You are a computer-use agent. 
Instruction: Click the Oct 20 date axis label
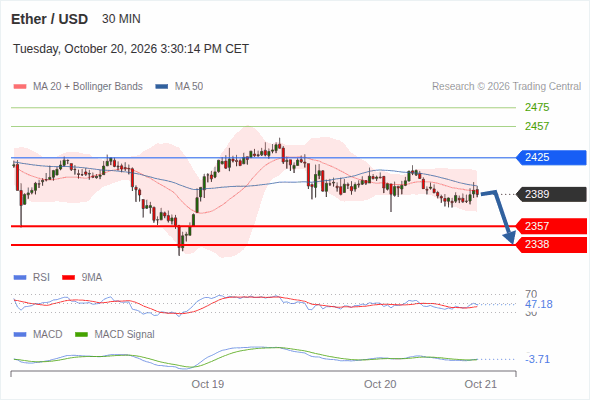click(380, 384)
